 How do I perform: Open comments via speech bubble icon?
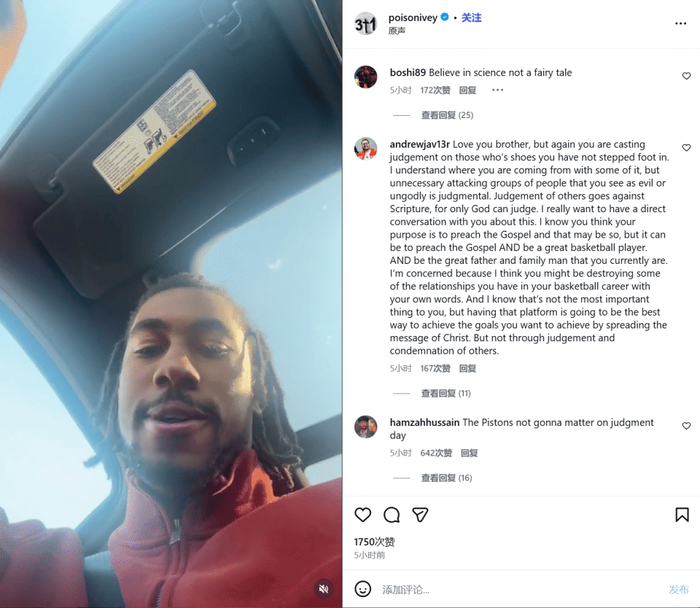point(392,515)
